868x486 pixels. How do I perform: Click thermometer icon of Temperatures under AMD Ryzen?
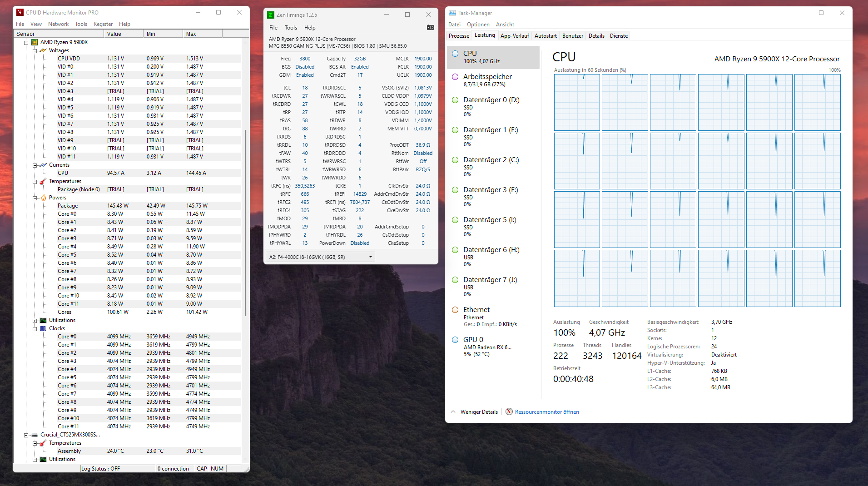point(43,181)
